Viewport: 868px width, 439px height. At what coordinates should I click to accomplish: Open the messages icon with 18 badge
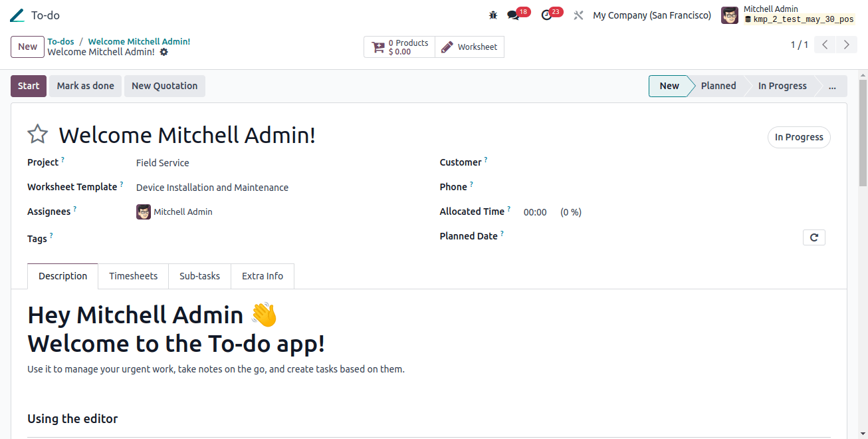point(513,15)
